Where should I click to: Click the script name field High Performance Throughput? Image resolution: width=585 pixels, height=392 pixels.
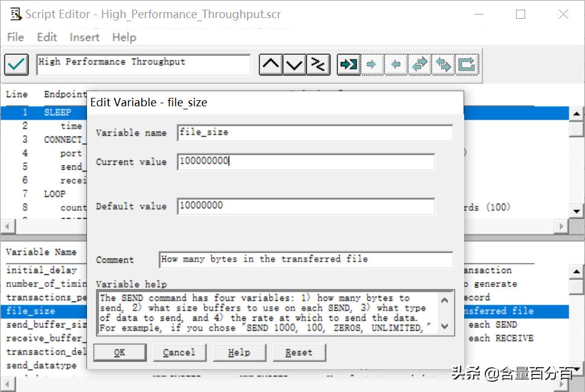[x=144, y=65]
